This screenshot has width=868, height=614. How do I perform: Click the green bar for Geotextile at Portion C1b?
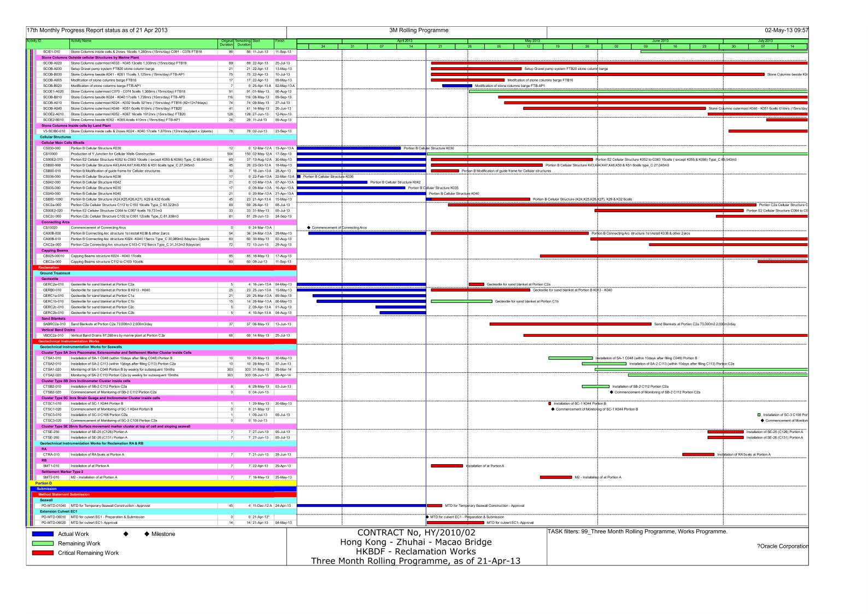[461, 301]
